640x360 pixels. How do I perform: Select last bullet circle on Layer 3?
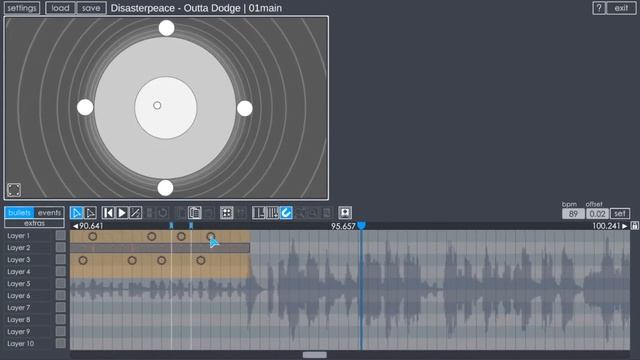[x=201, y=260]
